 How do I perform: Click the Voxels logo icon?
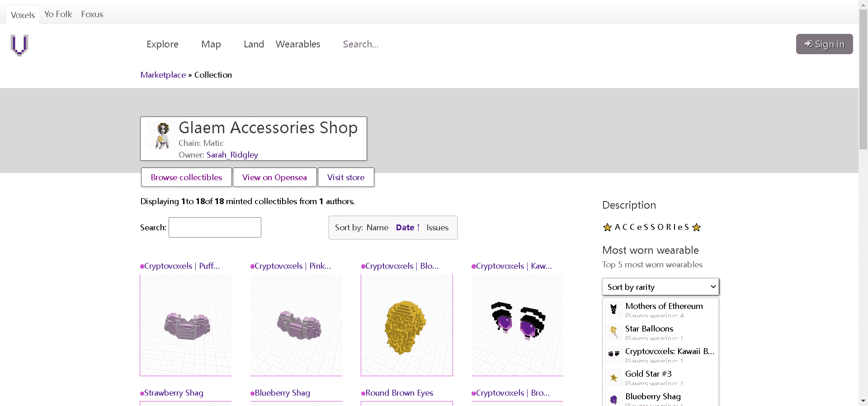click(19, 45)
